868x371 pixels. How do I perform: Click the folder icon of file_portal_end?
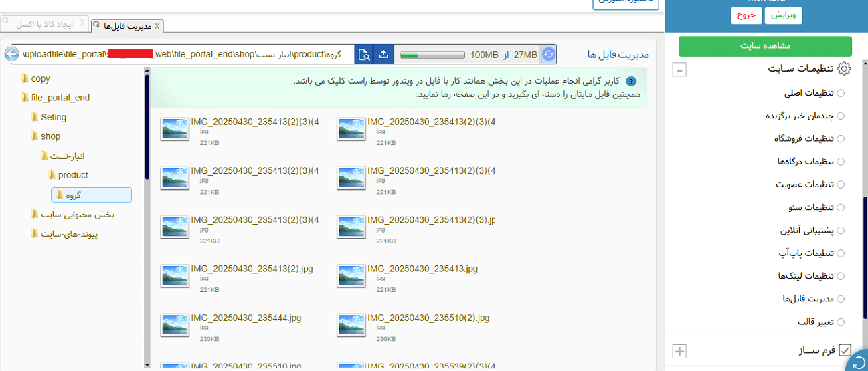click(x=25, y=98)
